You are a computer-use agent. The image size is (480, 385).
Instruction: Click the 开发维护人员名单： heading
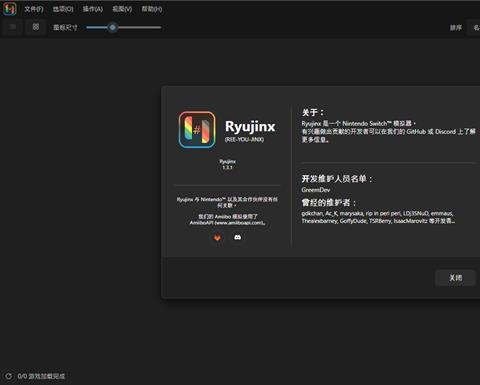pyautogui.click(x=337, y=179)
